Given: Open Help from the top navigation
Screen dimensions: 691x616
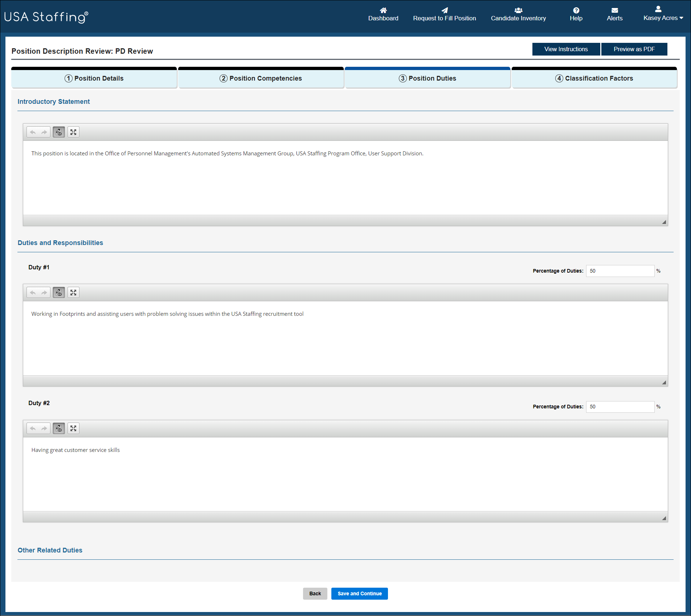Looking at the screenshot, I should pos(576,14).
